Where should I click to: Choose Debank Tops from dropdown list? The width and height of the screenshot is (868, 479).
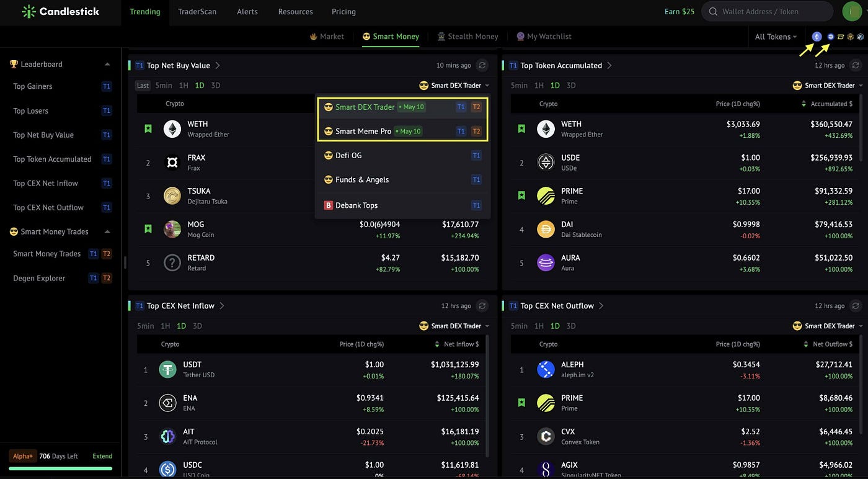403,205
